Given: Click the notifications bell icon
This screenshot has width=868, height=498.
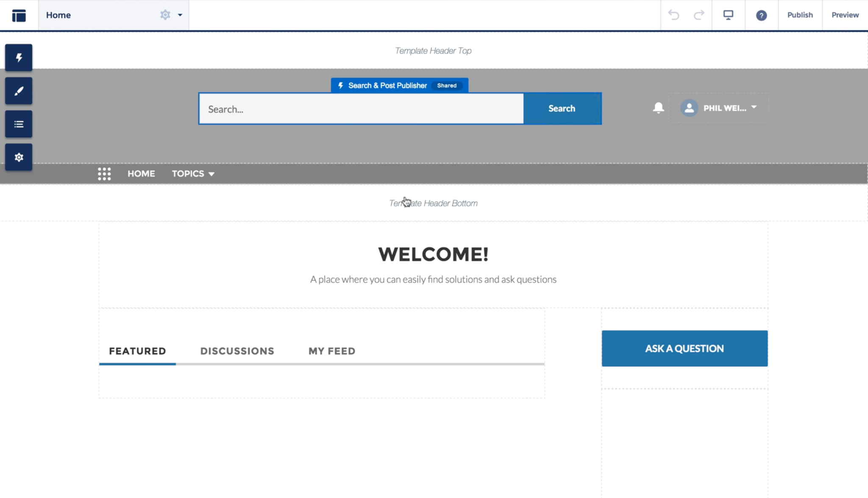Looking at the screenshot, I should pos(658,108).
